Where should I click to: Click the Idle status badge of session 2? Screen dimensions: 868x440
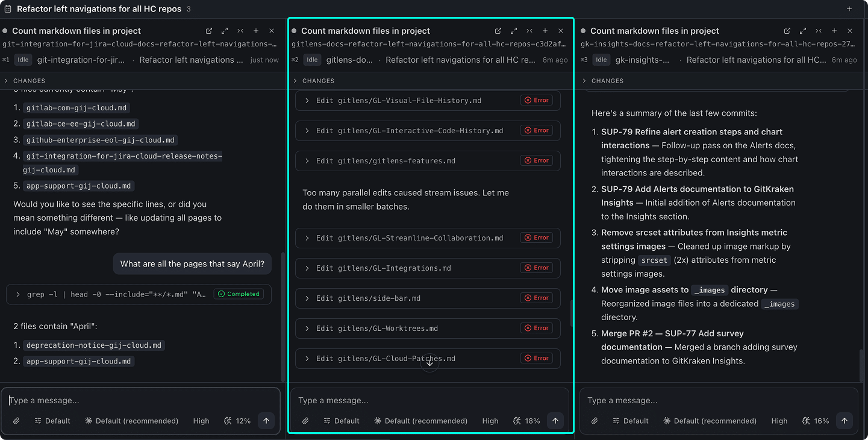coord(312,60)
